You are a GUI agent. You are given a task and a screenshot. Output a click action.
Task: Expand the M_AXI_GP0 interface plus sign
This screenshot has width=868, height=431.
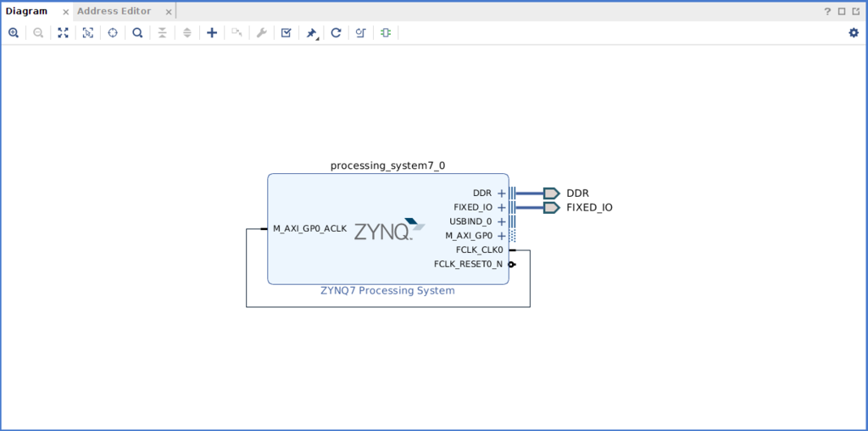pyautogui.click(x=502, y=236)
